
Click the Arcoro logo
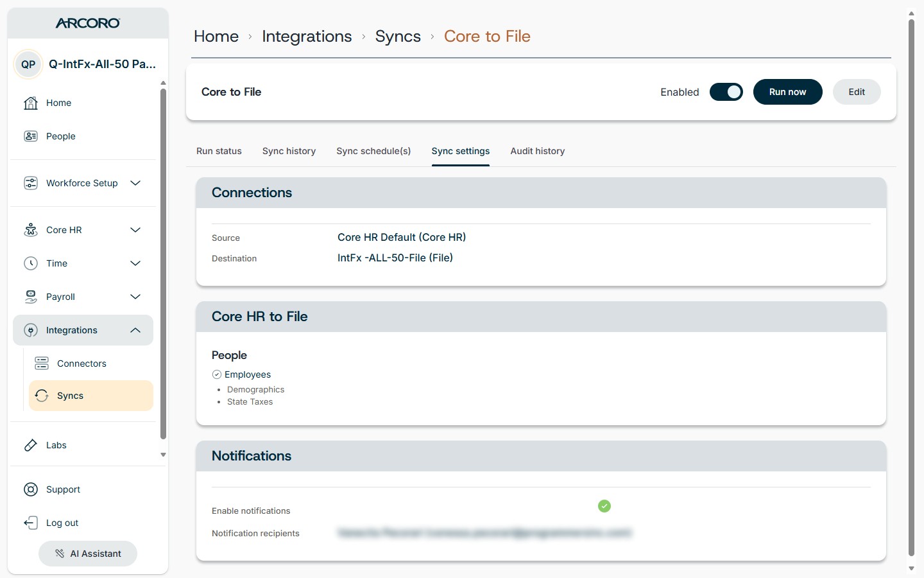coord(88,23)
